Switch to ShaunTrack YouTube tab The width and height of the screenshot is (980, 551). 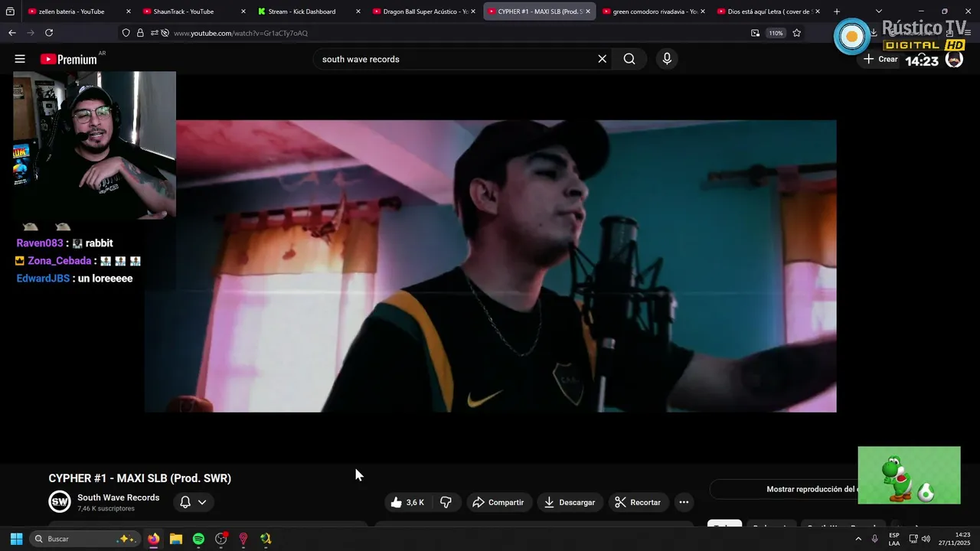[184, 11]
